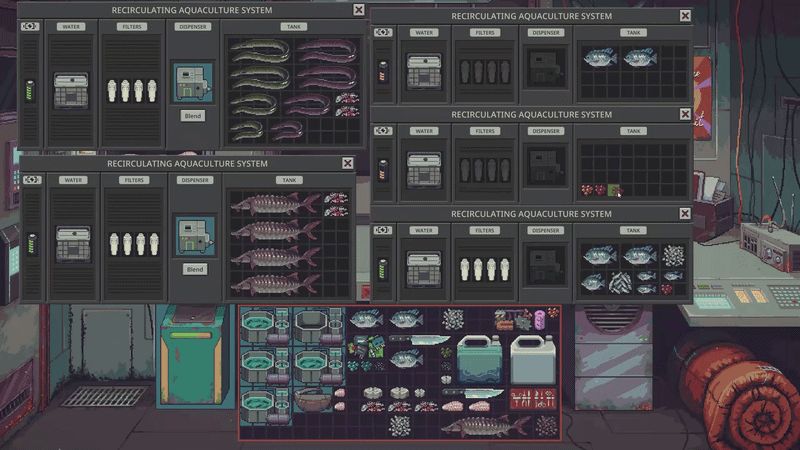This screenshot has height=450, width=800.
Task: Open the FILTERS label in the two-fish tank window
Action: [485, 33]
